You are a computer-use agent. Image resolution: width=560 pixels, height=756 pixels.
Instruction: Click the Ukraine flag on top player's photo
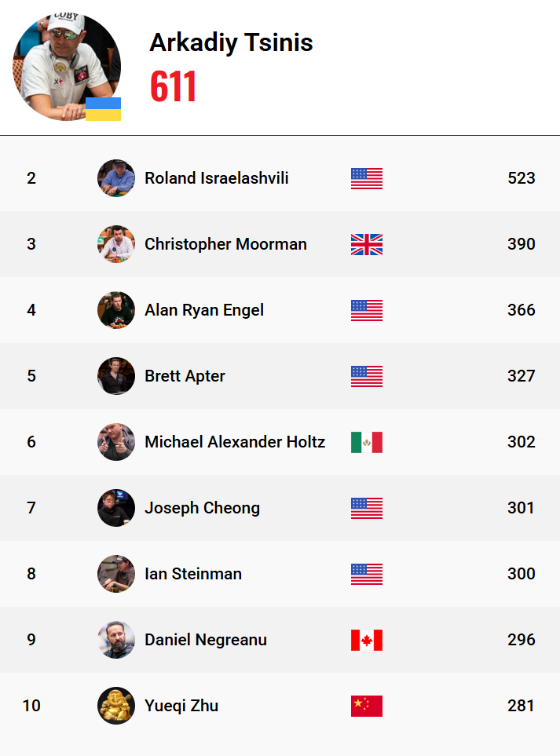103,109
